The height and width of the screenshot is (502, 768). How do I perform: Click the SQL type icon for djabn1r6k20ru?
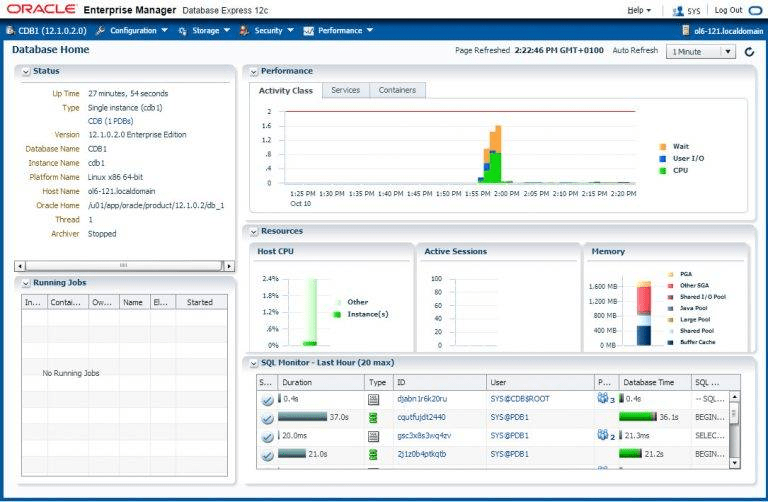point(374,399)
